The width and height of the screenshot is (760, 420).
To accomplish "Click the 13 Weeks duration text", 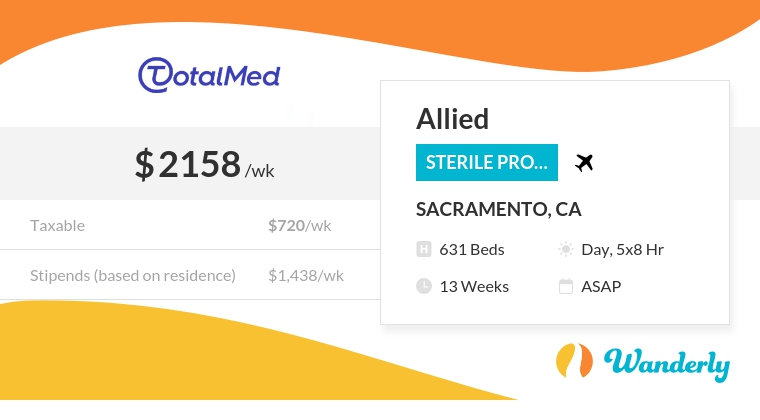I will [x=474, y=286].
